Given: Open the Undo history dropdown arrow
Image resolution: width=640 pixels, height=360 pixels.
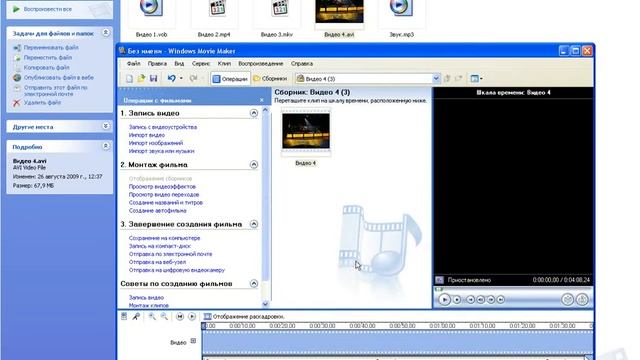Looking at the screenshot, I should pyautogui.click(x=181, y=78).
